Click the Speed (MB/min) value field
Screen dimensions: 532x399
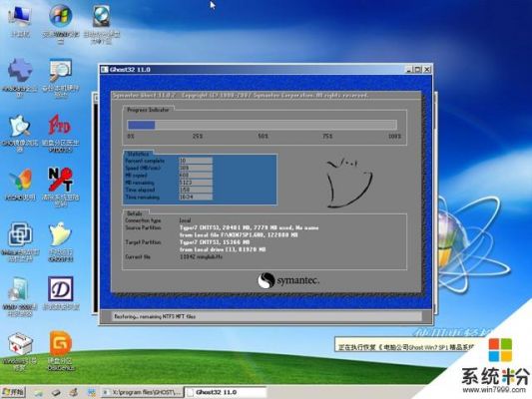point(196,168)
